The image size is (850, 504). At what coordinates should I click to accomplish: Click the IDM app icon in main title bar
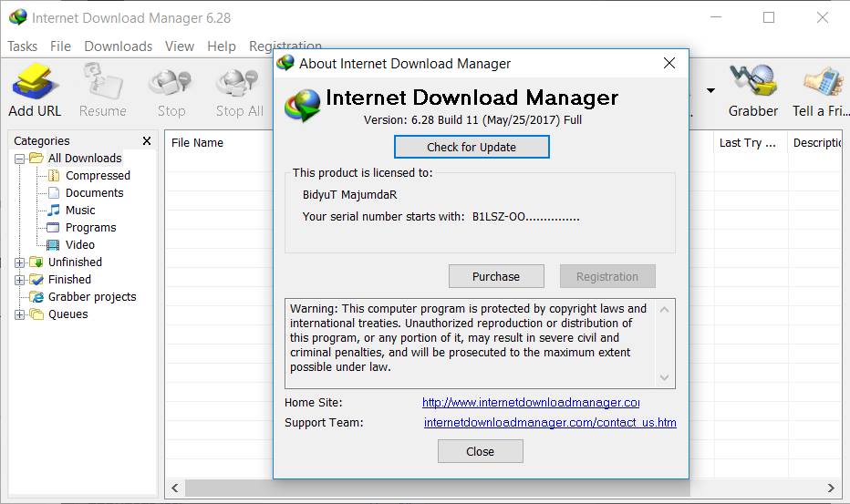[x=18, y=17]
